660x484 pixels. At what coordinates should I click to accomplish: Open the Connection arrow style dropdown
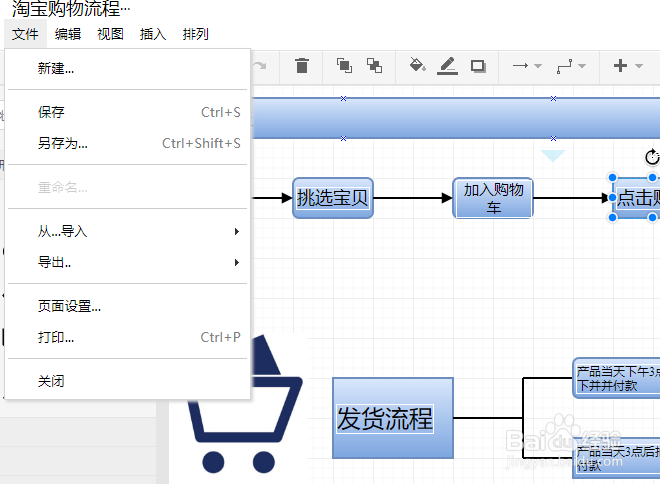pos(527,66)
